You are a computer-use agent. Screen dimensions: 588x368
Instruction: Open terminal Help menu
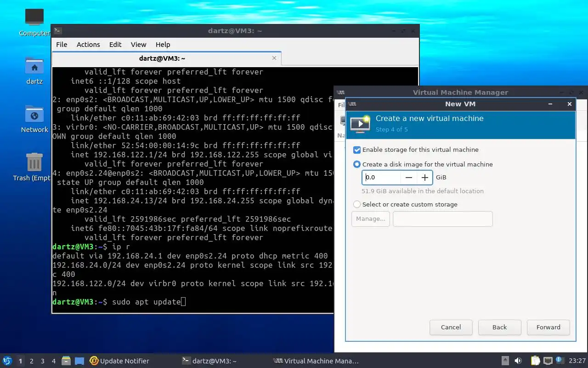(x=163, y=45)
